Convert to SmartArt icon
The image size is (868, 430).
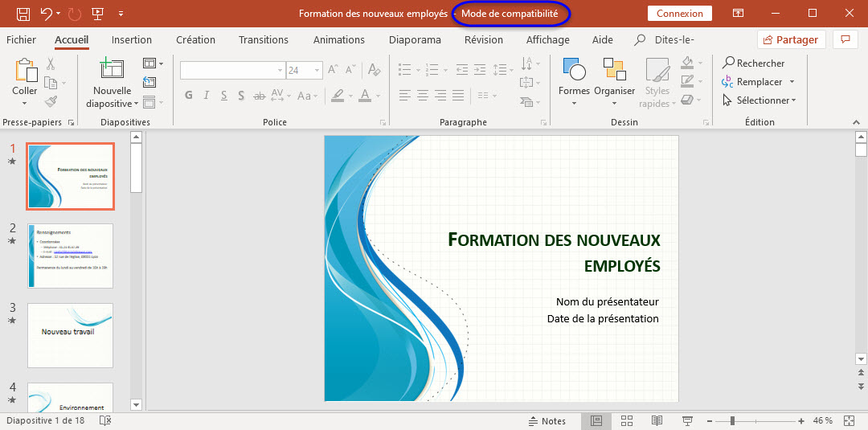pyautogui.click(x=530, y=102)
